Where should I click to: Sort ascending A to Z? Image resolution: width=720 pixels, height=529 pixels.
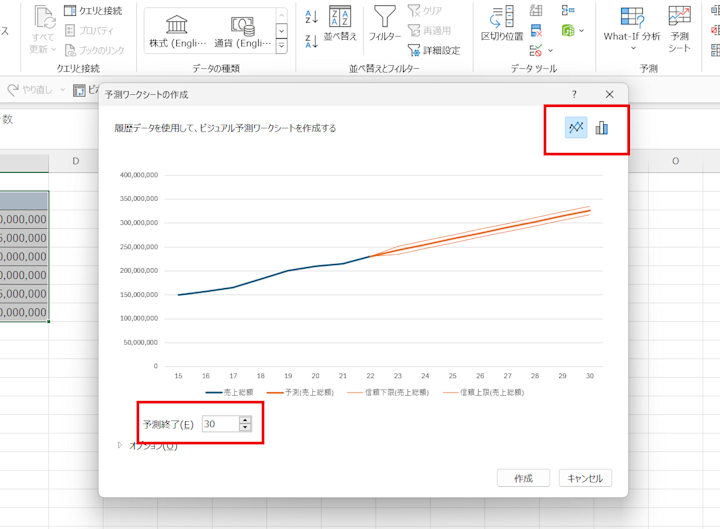pos(311,17)
